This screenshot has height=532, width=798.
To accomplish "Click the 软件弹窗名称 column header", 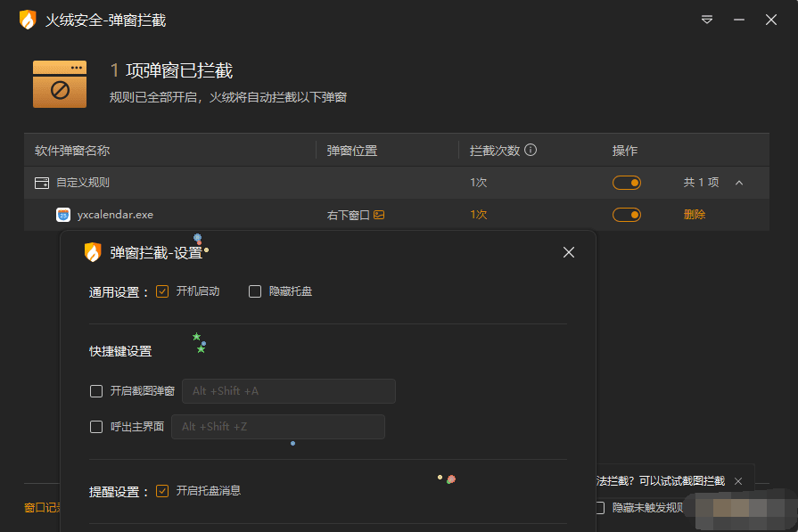I will point(72,151).
